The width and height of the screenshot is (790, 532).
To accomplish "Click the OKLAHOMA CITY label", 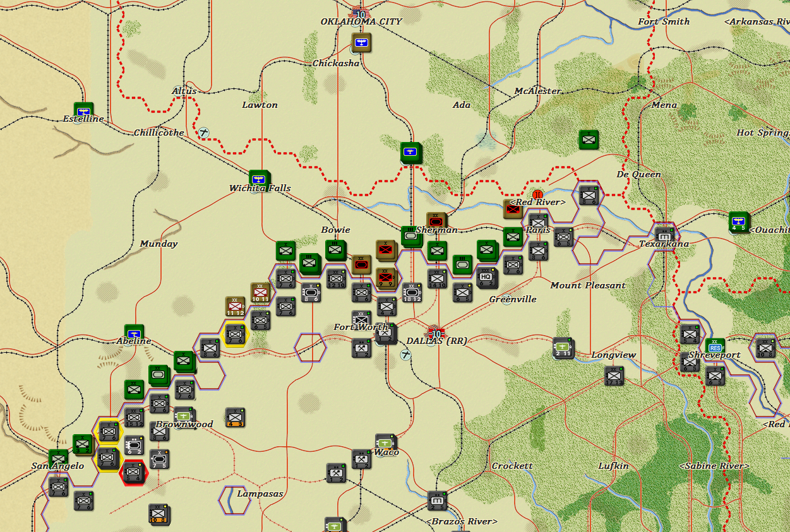I will (x=361, y=21).
